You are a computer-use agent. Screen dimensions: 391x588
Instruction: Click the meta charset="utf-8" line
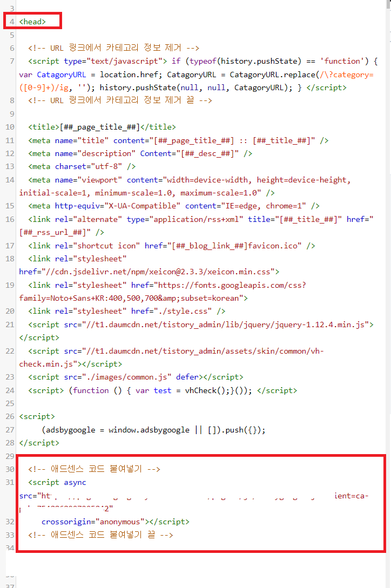click(82, 166)
